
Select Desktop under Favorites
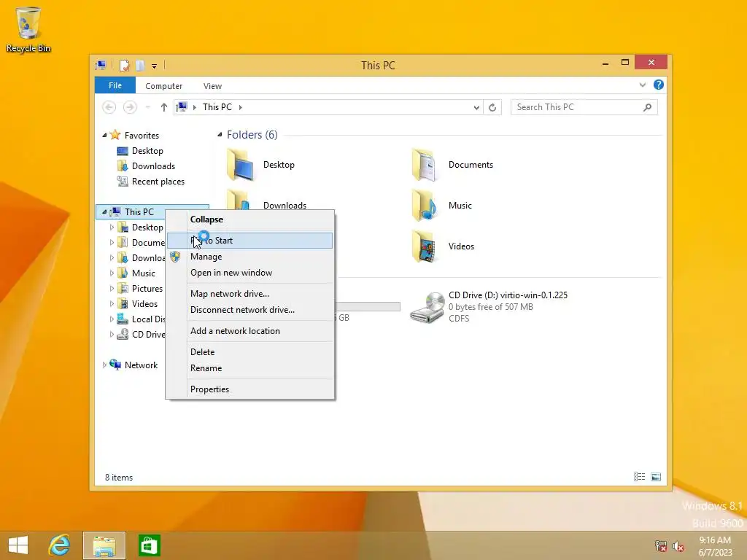(x=147, y=151)
